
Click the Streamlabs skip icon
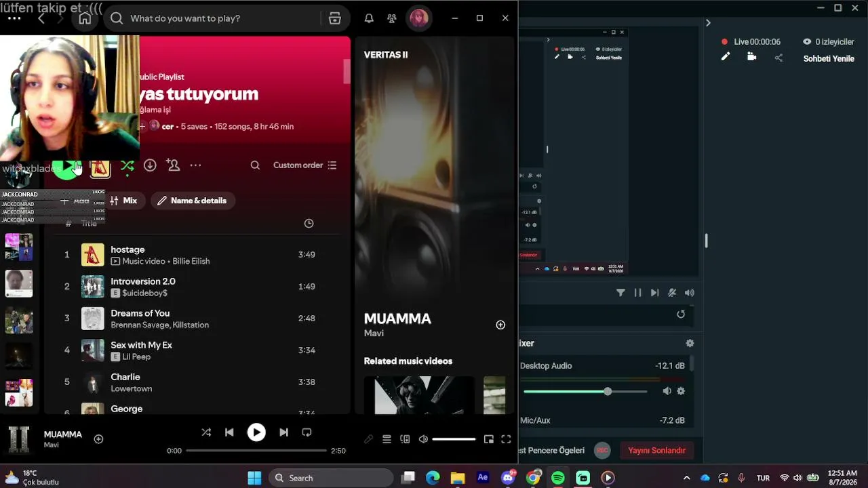pos(654,293)
